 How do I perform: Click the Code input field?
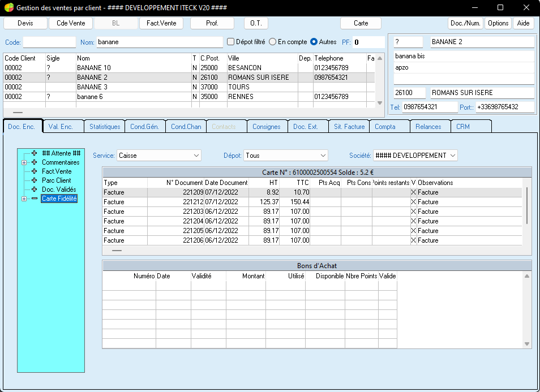point(49,42)
